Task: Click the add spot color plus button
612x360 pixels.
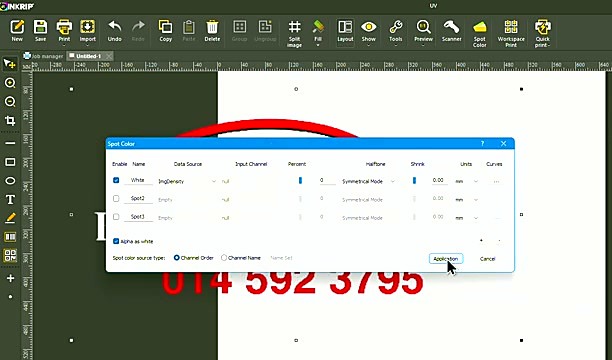Action: 481,241
